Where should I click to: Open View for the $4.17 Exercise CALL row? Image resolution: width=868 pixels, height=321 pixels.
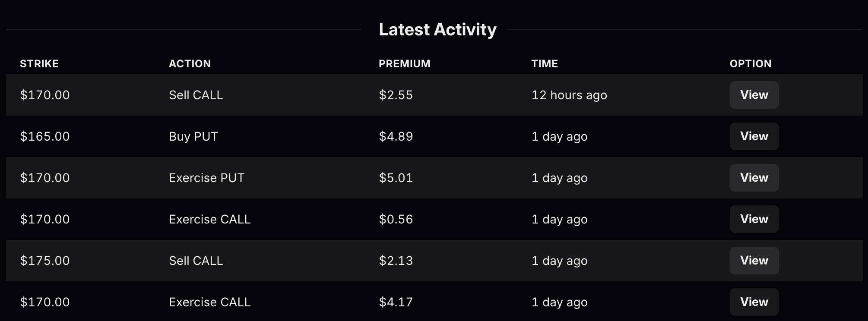(754, 302)
